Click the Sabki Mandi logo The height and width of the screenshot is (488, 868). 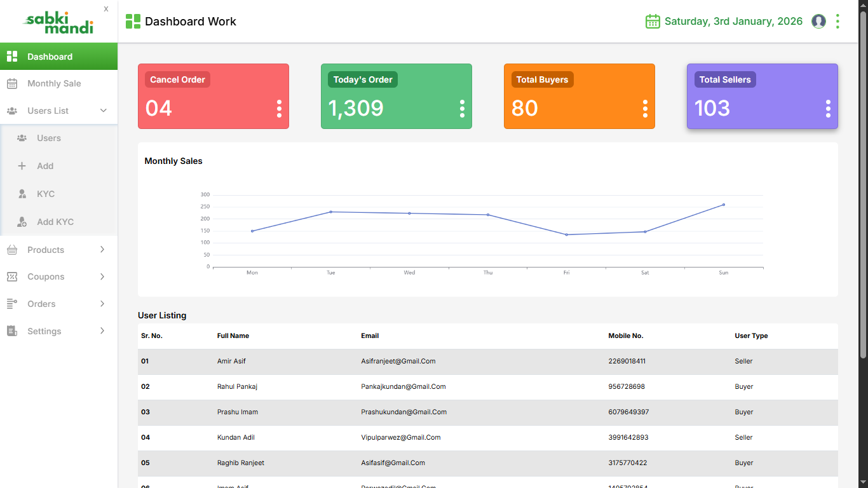pyautogui.click(x=58, y=22)
